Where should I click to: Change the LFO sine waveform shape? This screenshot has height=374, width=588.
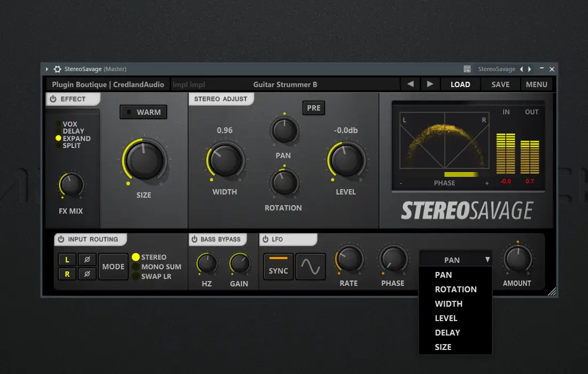point(311,267)
